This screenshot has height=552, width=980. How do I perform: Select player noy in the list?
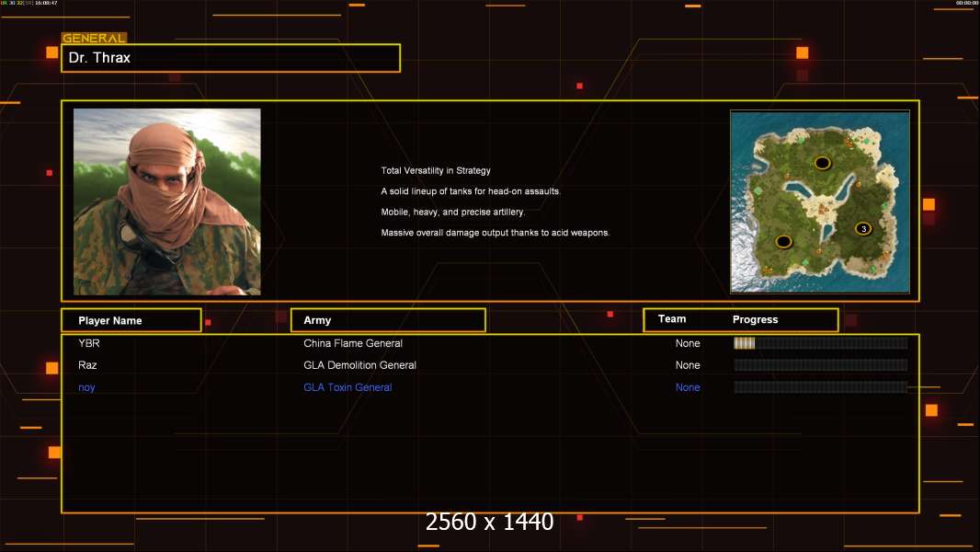86,387
